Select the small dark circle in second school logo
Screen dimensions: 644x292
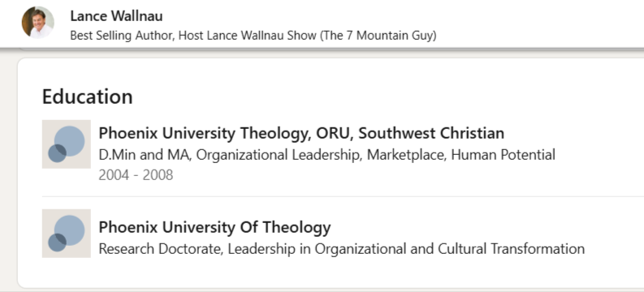(57, 243)
